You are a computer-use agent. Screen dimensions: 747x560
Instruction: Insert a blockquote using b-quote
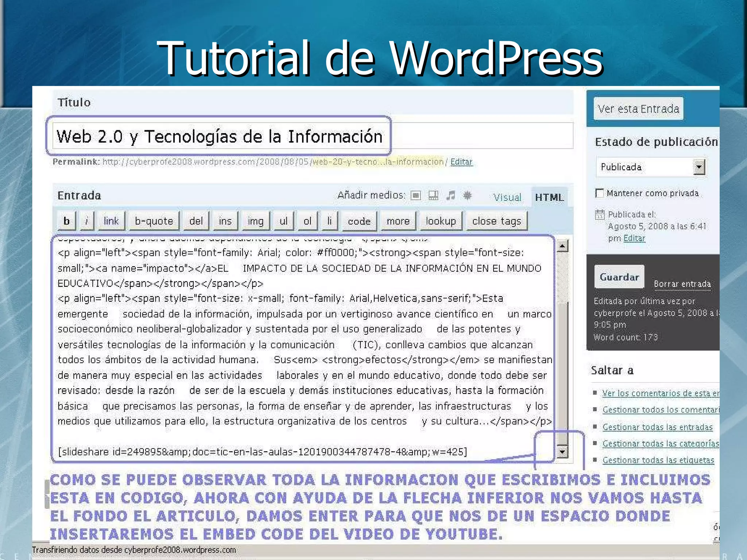[x=154, y=221]
